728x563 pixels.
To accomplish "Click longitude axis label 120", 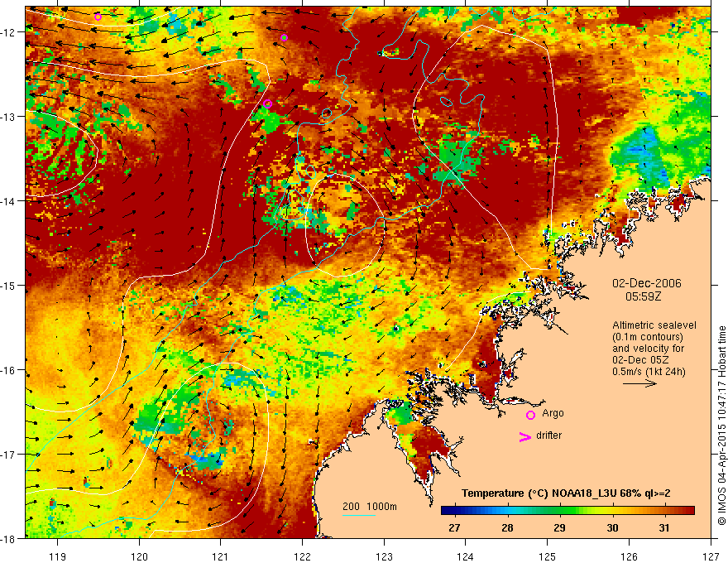I will 139,556.
